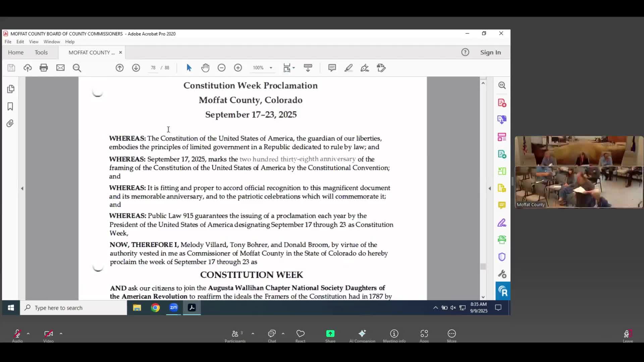This screenshot has height=362, width=644.
Task: Open the Attachments paperclip panel
Action: 10,123
